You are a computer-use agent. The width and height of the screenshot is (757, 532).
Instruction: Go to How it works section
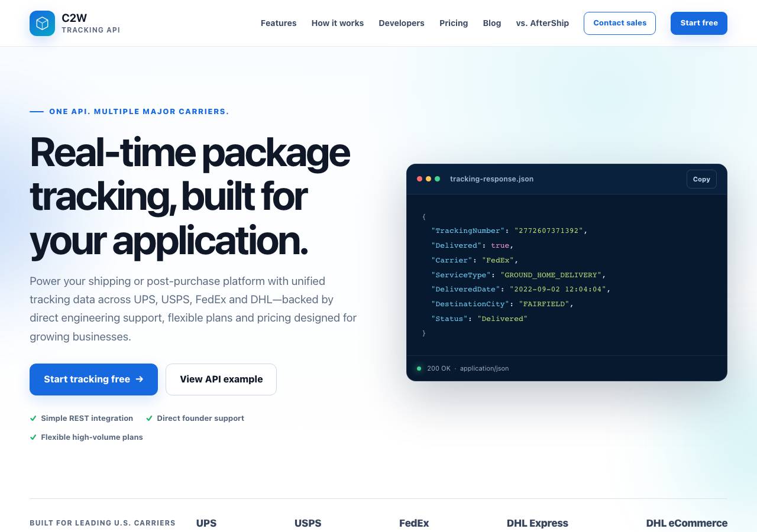338,23
